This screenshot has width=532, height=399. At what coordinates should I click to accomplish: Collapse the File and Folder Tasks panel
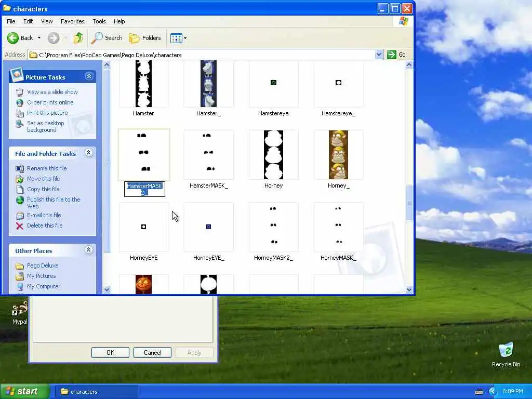click(x=88, y=153)
